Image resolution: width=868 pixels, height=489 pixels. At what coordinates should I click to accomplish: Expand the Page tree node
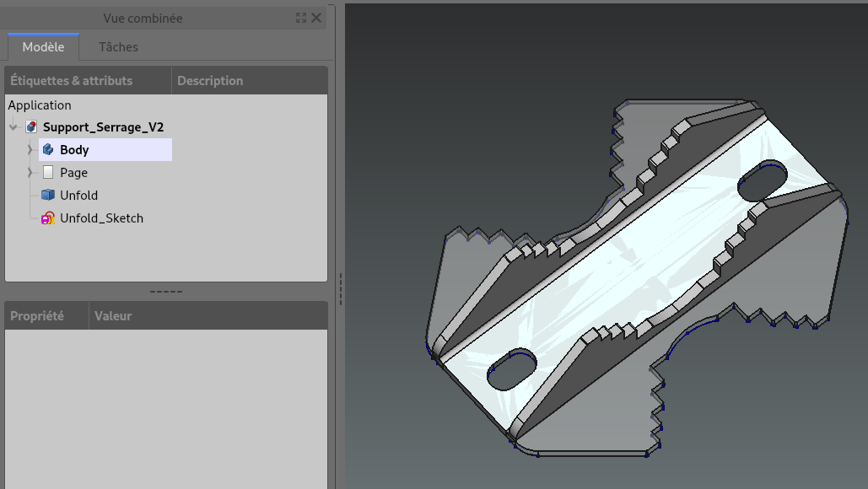pyautogui.click(x=30, y=173)
